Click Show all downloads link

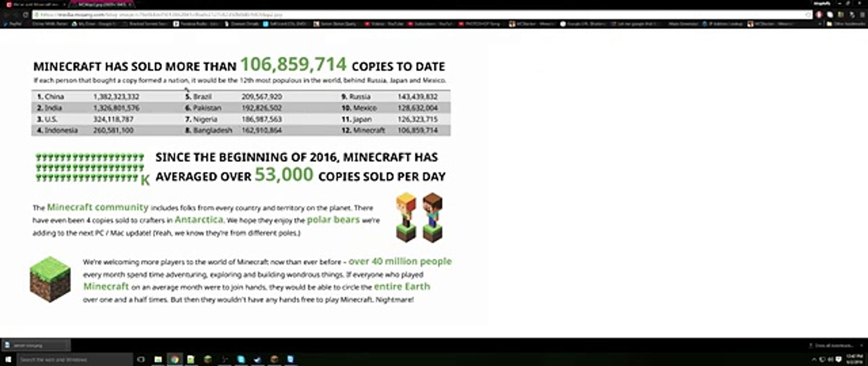tap(830, 345)
